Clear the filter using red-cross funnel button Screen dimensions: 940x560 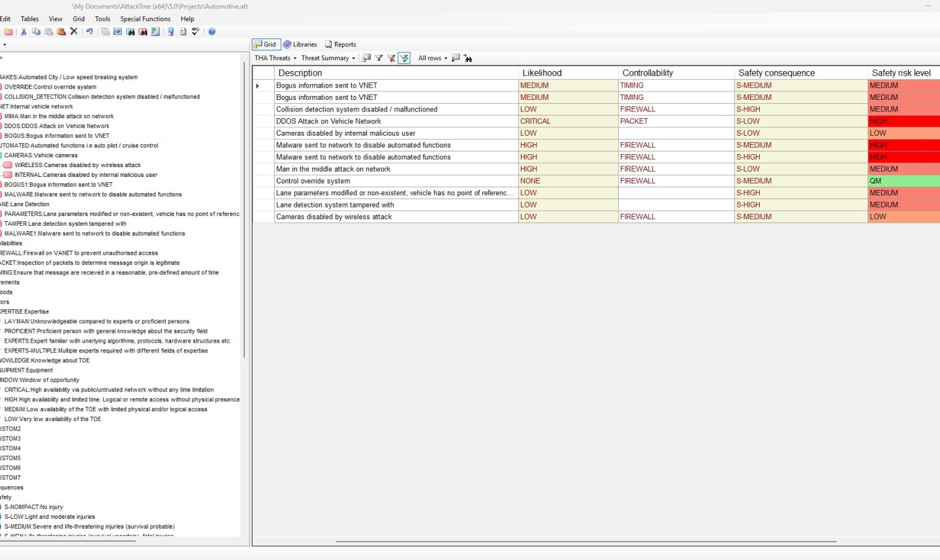[392, 58]
